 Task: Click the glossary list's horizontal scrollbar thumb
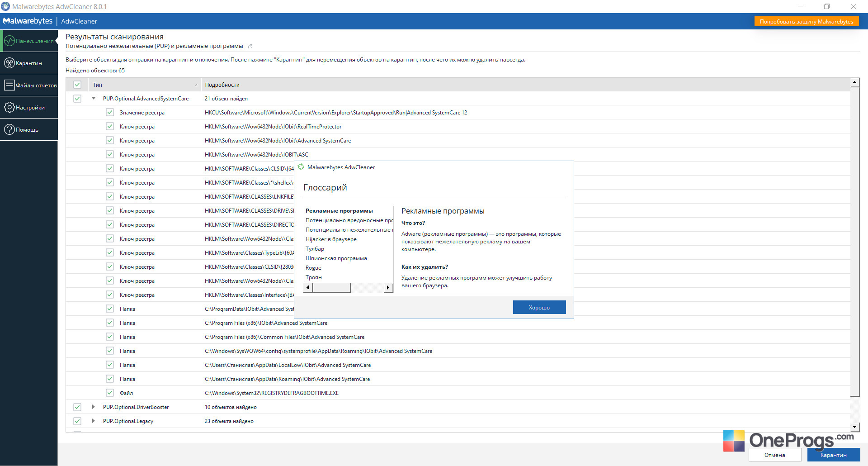tap(331, 288)
